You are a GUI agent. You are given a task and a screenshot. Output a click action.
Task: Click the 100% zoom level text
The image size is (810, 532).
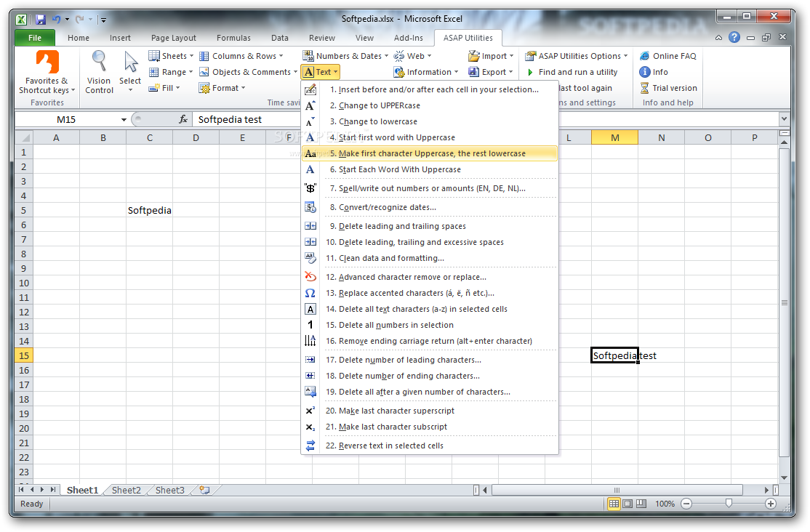click(x=665, y=504)
